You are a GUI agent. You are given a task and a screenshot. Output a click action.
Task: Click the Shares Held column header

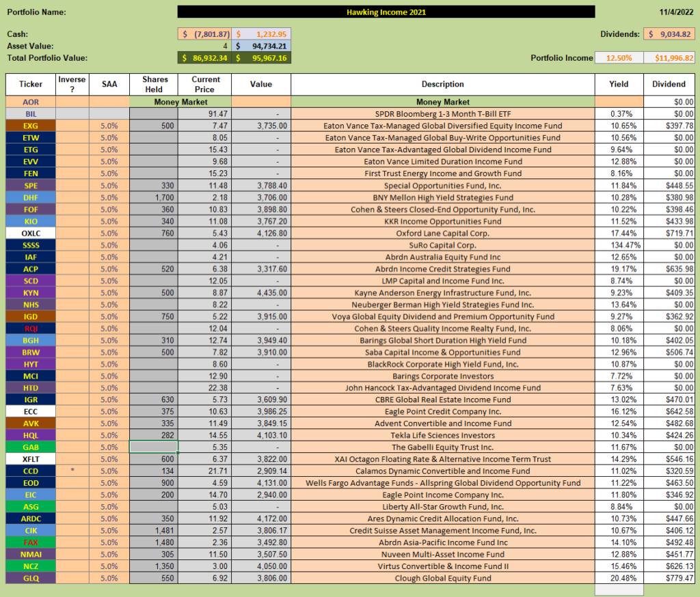[x=154, y=84]
